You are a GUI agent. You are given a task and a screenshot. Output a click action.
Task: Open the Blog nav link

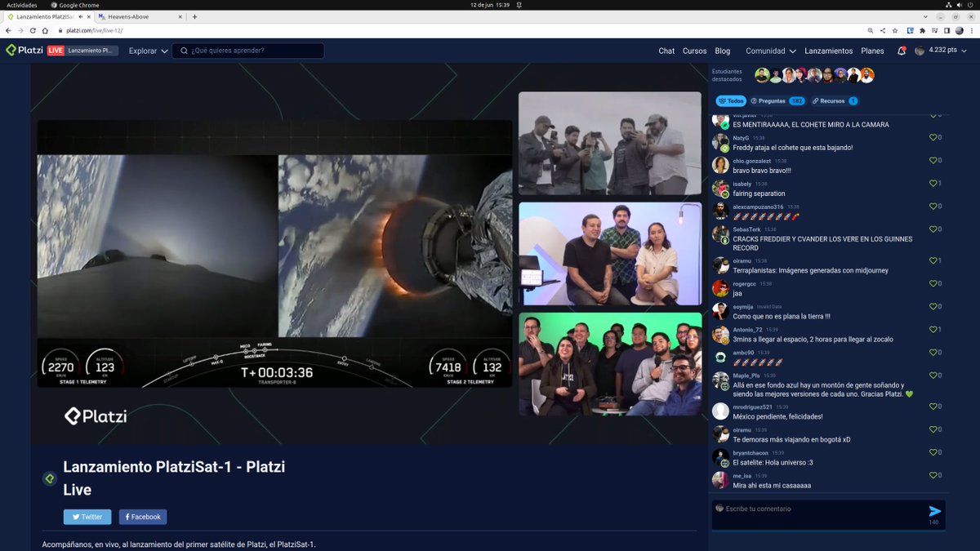point(723,51)
